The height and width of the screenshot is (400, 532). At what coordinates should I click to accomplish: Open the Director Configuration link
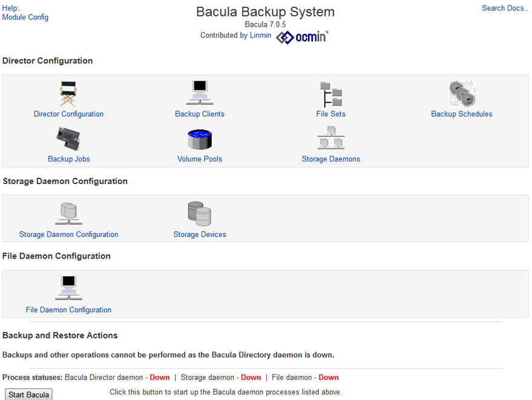point(68,114)
